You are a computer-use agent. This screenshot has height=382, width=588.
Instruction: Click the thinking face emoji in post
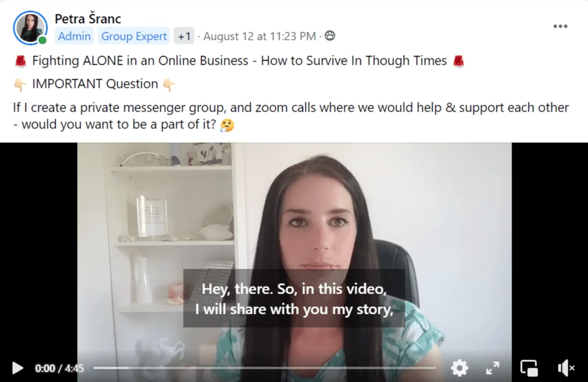tap(227, 126)
